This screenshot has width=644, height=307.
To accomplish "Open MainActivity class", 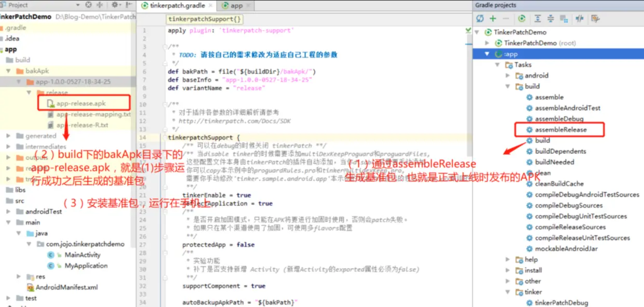I will pyautogui.click(x=74, y=255).
